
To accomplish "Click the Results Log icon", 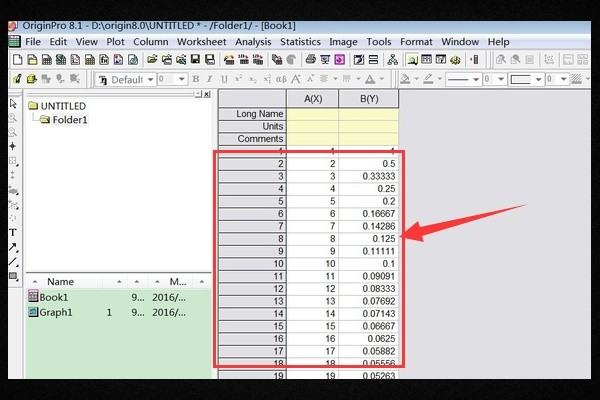I will pyautogui.click(x=426, y=59).
